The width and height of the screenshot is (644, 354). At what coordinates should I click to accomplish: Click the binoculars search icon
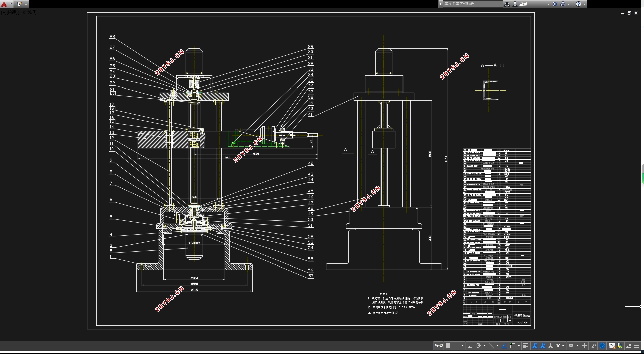click(507, 4)
